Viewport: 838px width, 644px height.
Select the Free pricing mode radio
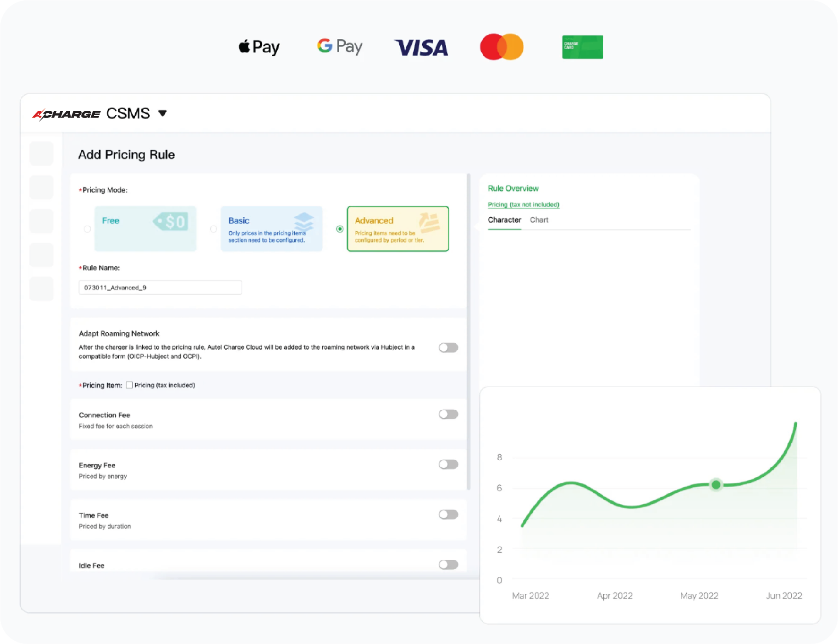[87, 229]
